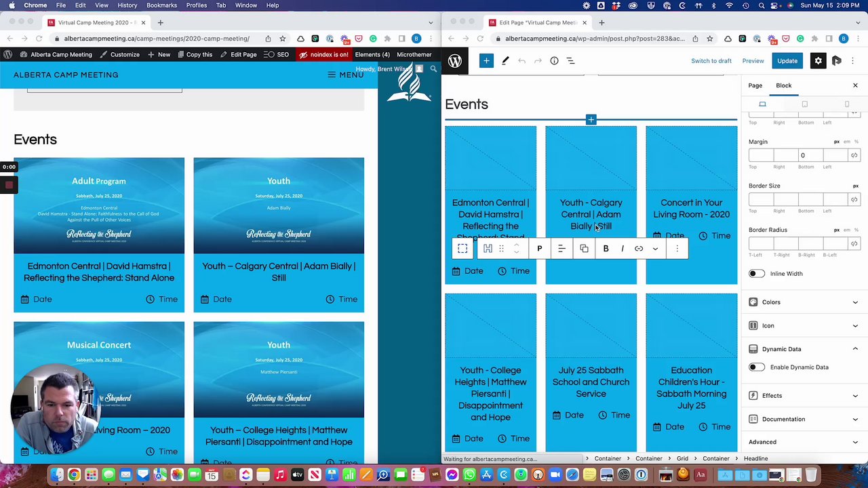Image resolution: width=868 pixels, height=488 pixels.
Task: Select em unit for Margin
Action: (846, 142)
